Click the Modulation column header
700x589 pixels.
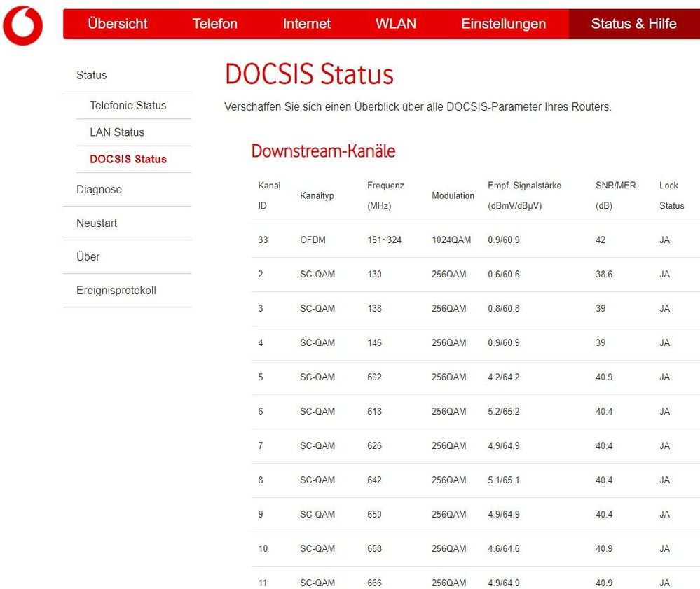pyautogui.click(x=453, y=195)
